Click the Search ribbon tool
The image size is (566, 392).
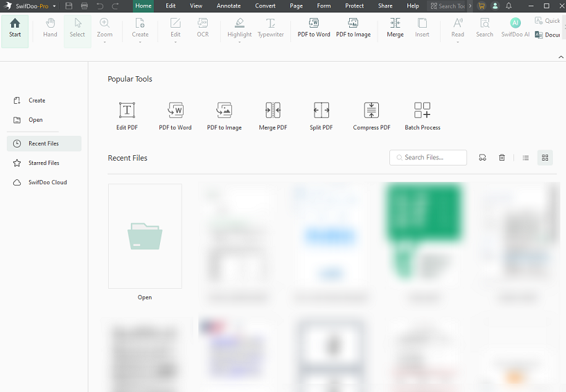[484, 28]
